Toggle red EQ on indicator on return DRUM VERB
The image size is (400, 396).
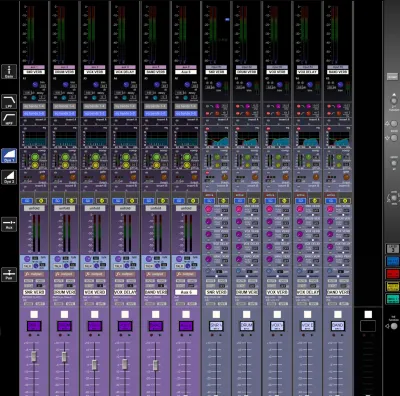[x=238, y=129]
